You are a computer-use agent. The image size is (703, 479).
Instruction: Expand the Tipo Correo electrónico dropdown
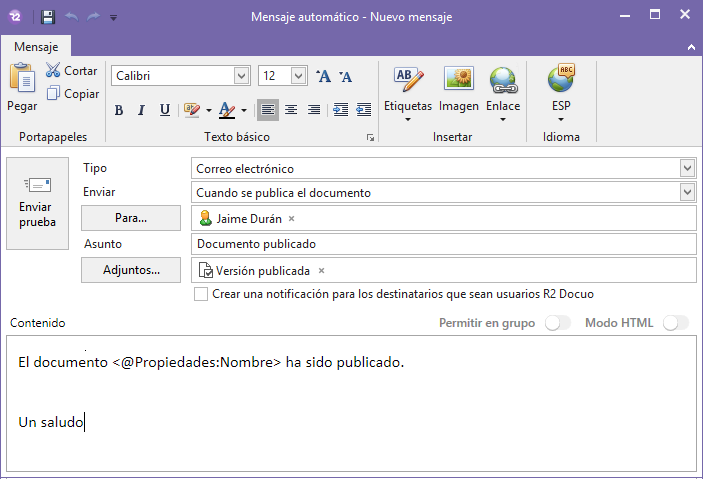point(686,168)
